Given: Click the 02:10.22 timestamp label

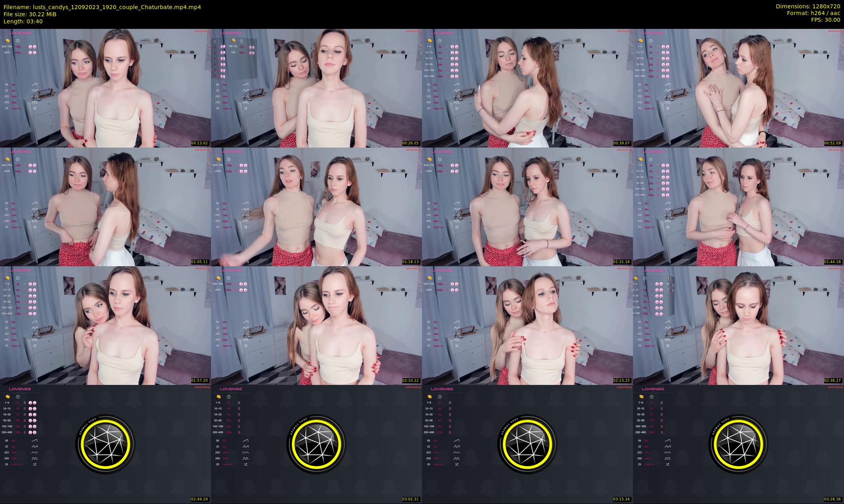Looking at the screenshot, I should (x=411, y=380).
